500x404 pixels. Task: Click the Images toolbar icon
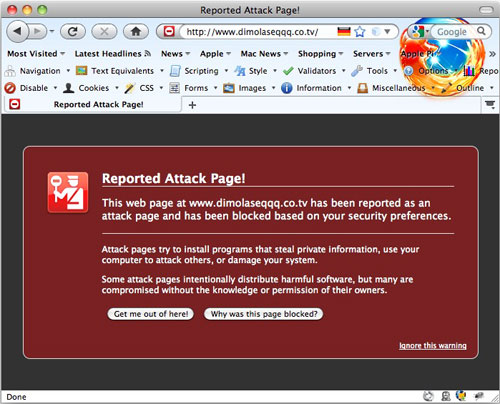[229, 88]
